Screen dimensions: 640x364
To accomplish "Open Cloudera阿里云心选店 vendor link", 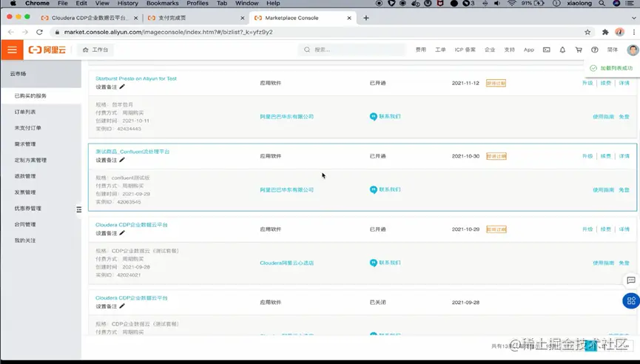I will [x=286, y=263].
